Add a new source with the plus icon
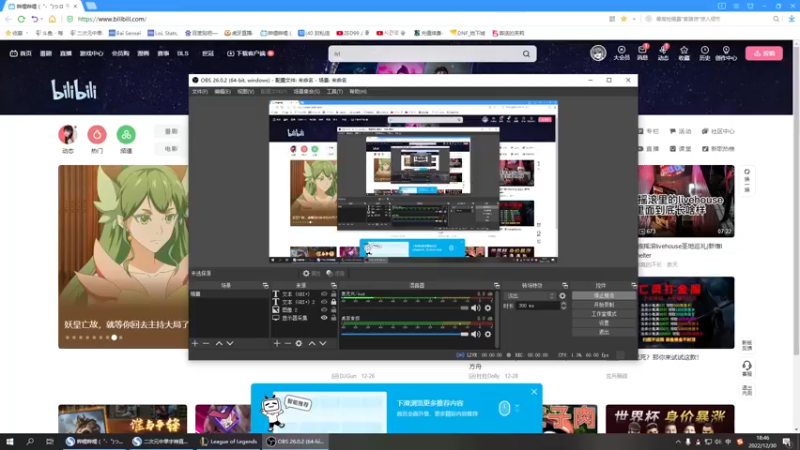This screenshot has width=800, height=450. 277,343
